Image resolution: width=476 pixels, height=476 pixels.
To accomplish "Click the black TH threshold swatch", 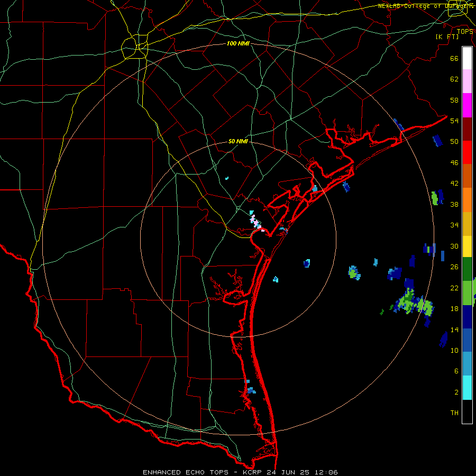I will coord(467,411).
